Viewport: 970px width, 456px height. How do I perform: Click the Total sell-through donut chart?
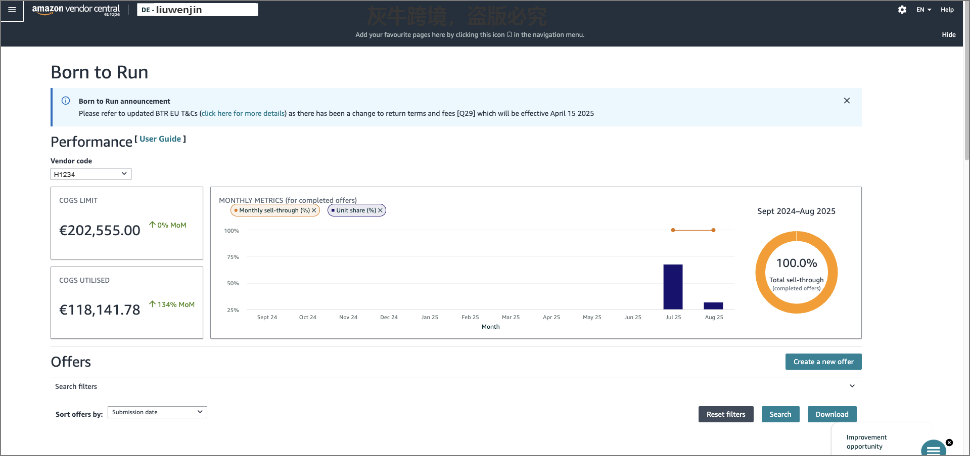tap(795, 274)
